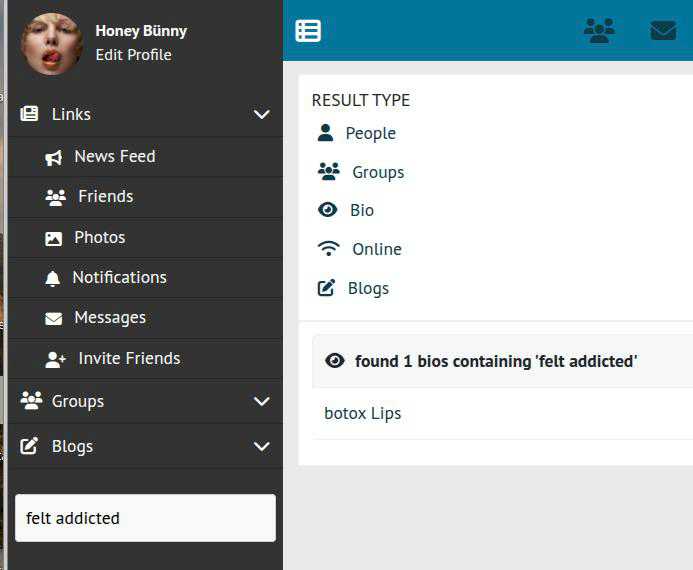Select the Bio result type
The image size is (693, 570).
pyautogui.click(x=361, y=210)
